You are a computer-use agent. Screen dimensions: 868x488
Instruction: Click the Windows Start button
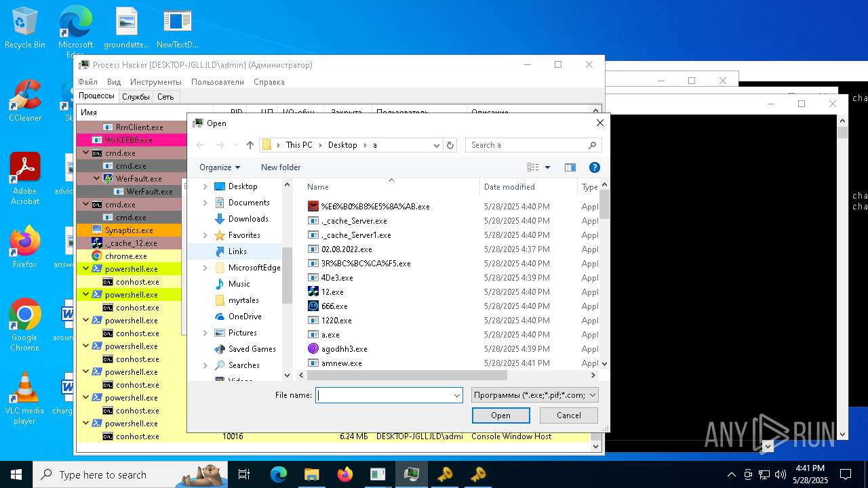click(16, 474)
